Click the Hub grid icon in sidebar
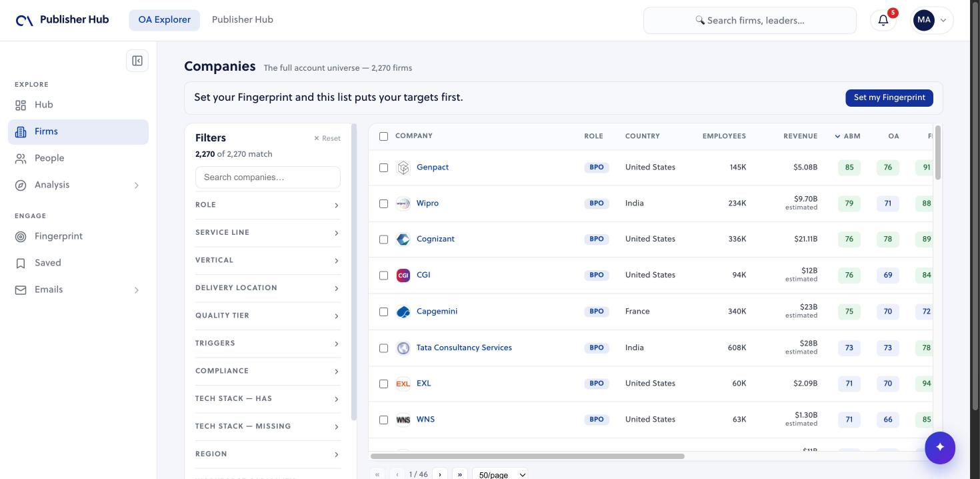 21,105
